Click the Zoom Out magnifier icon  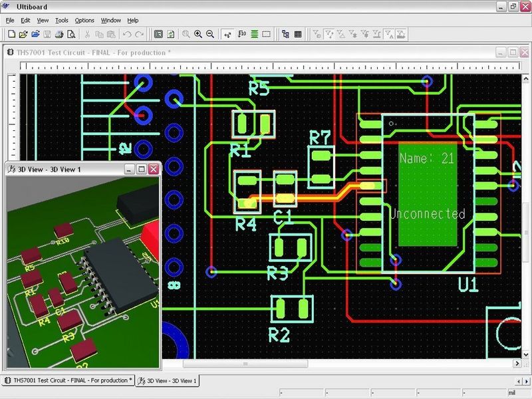[x=210, y=34]
